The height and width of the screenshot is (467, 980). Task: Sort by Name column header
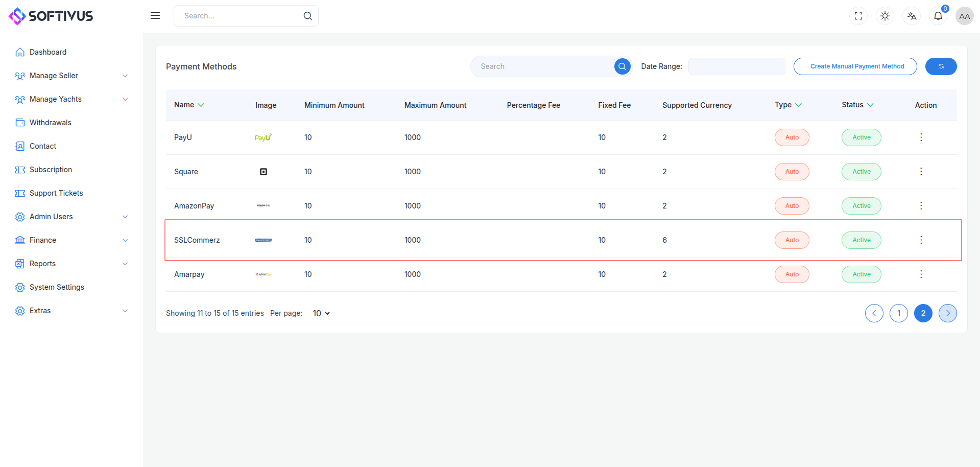tap(189, 105)
